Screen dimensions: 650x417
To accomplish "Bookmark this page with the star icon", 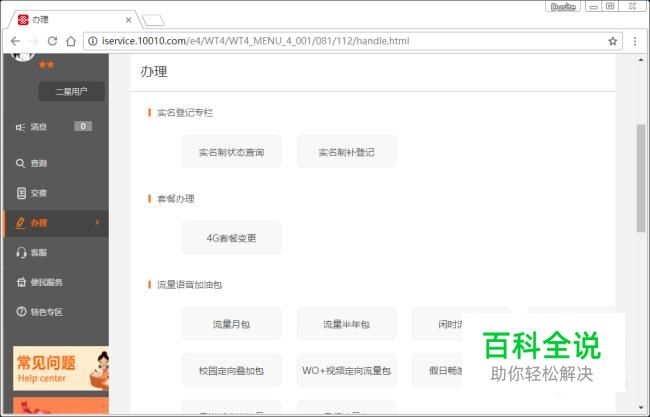I will tap(613, 41).
